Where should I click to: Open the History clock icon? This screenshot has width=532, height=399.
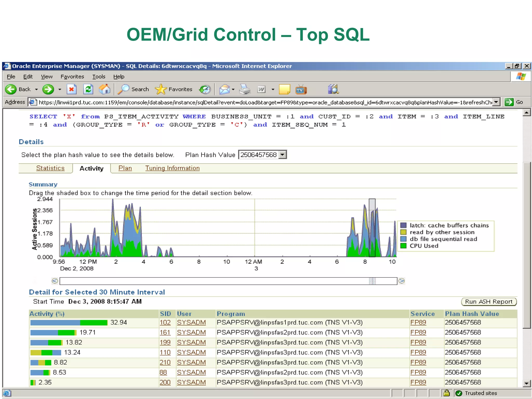click(205, 89)
